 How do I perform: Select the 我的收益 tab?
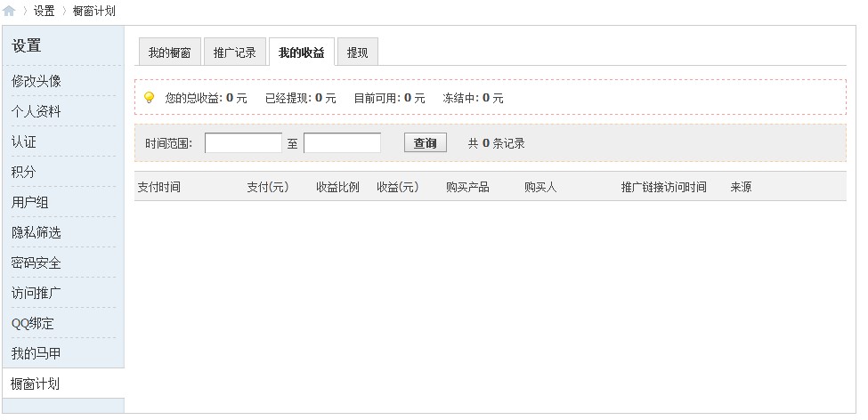pyautogui.click(x=301, y=52)
